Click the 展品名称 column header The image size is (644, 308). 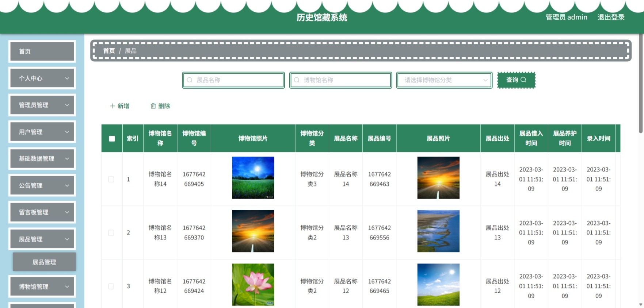346,138
